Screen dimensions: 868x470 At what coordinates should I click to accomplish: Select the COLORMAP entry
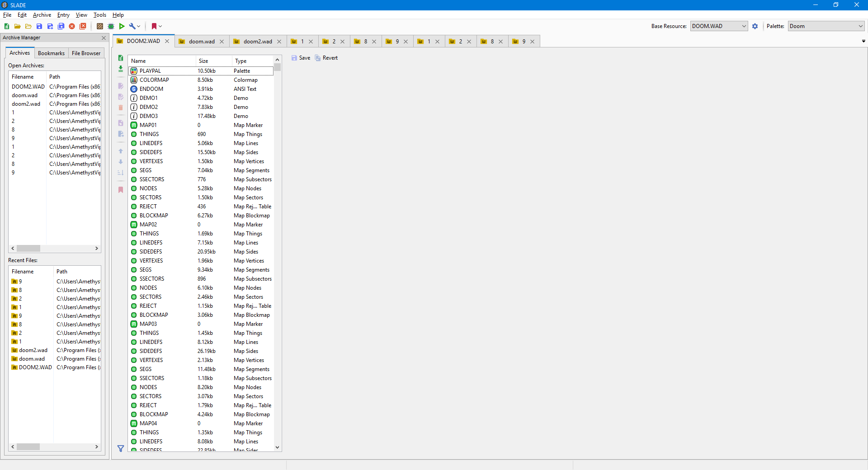point(201,80)
